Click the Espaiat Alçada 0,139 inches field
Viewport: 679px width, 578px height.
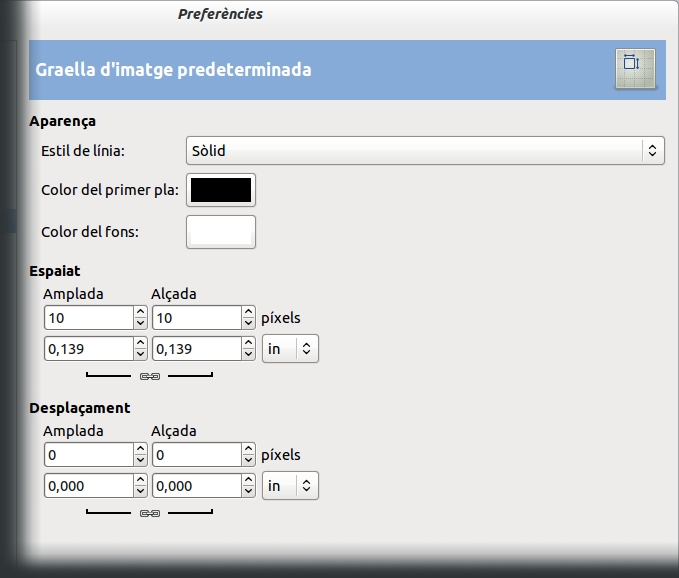(195, 349)
